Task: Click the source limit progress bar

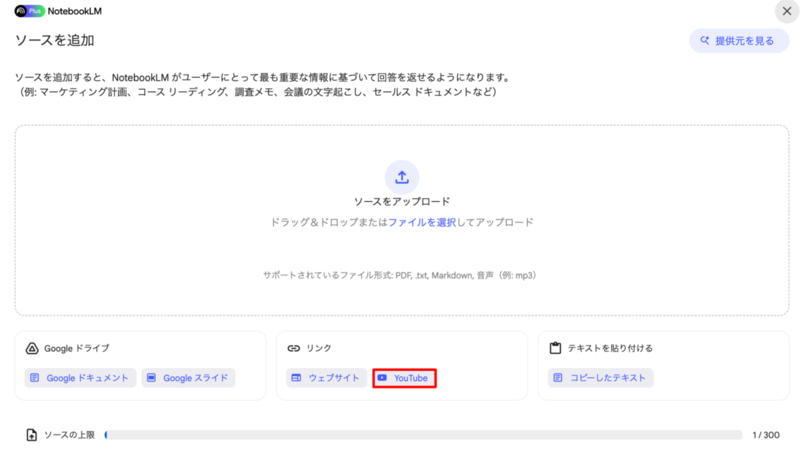Action: (x=423, y=435)
